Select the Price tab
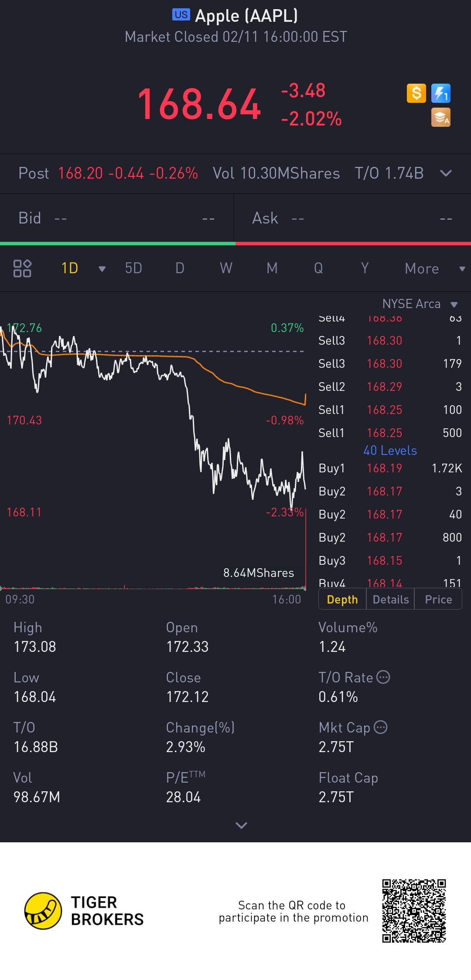The width and height of the screenshot is (471, 980). 438,600
